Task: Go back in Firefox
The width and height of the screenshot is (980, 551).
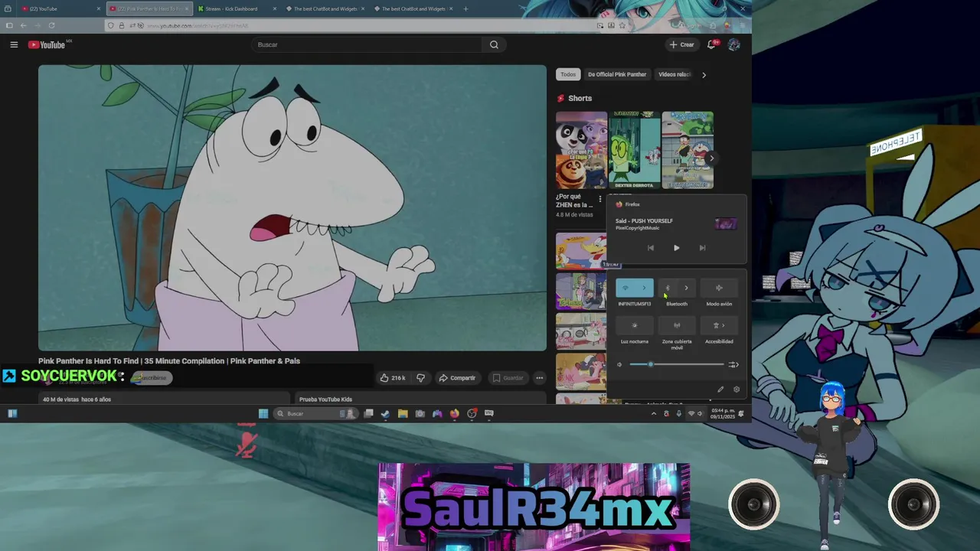Action: click(x=23, y=25)
